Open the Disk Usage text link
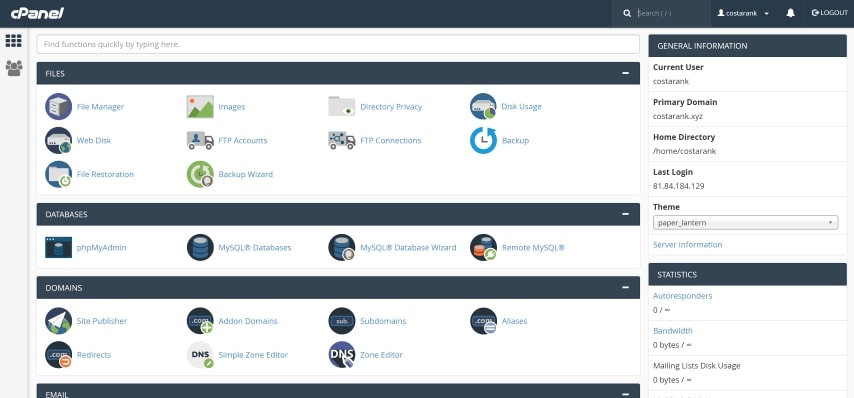 click(521, 107)
